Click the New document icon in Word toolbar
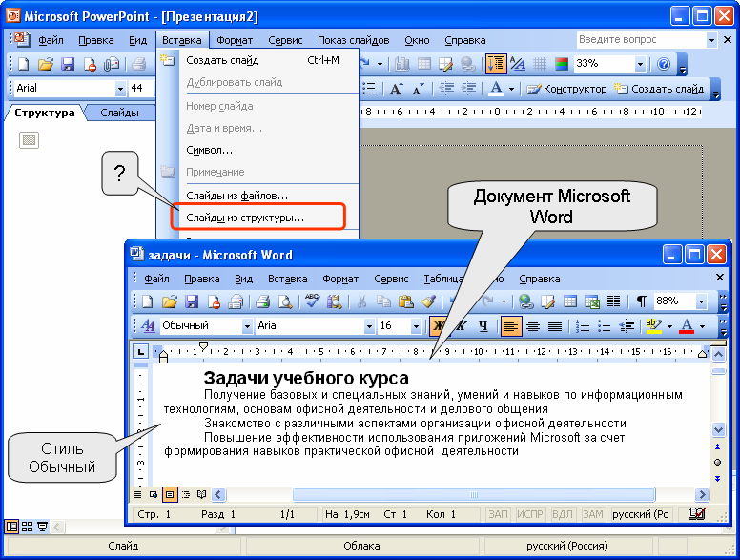The width and height of the screenshot is (740, 560). click(x=148, y=301)
